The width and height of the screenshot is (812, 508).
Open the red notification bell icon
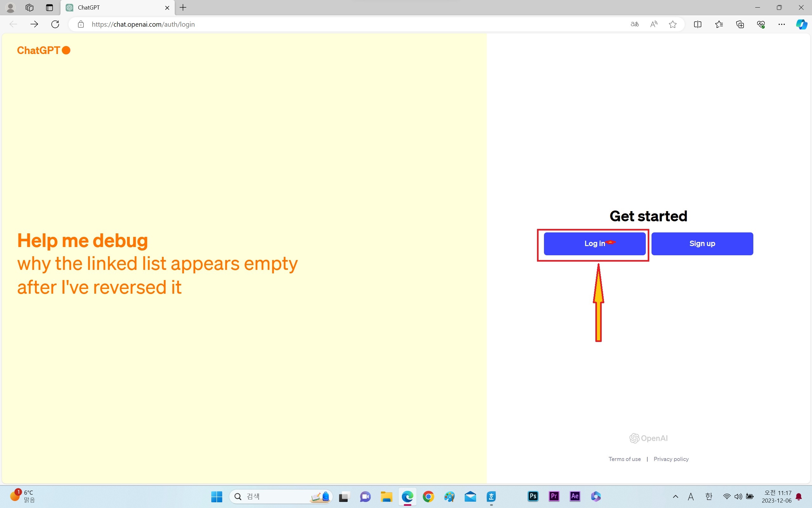[799, 497]
